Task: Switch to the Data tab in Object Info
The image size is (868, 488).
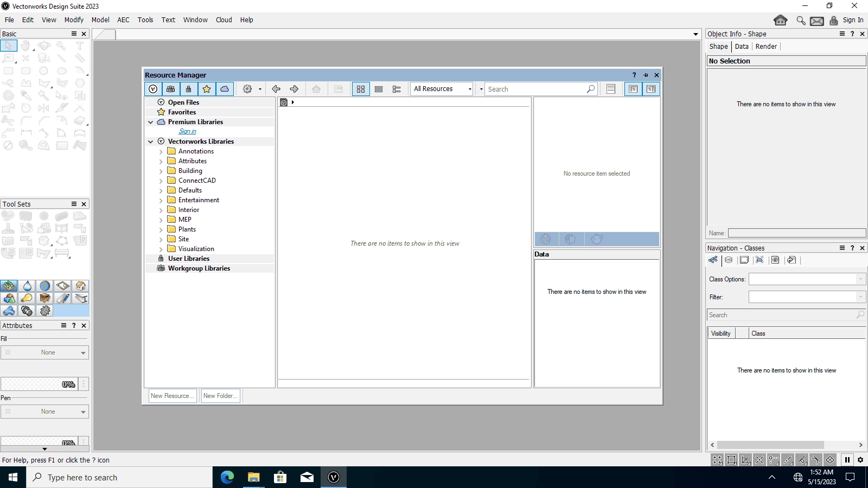Action: pyautogui.click(x=742, y=47)
